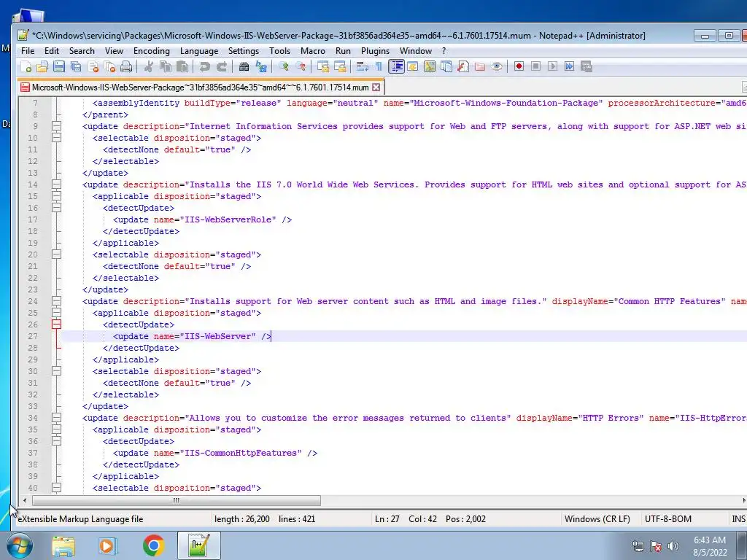Collapse the fold marker on line 10
This screenshot has height=560, width=747.
tap(56, 138)
